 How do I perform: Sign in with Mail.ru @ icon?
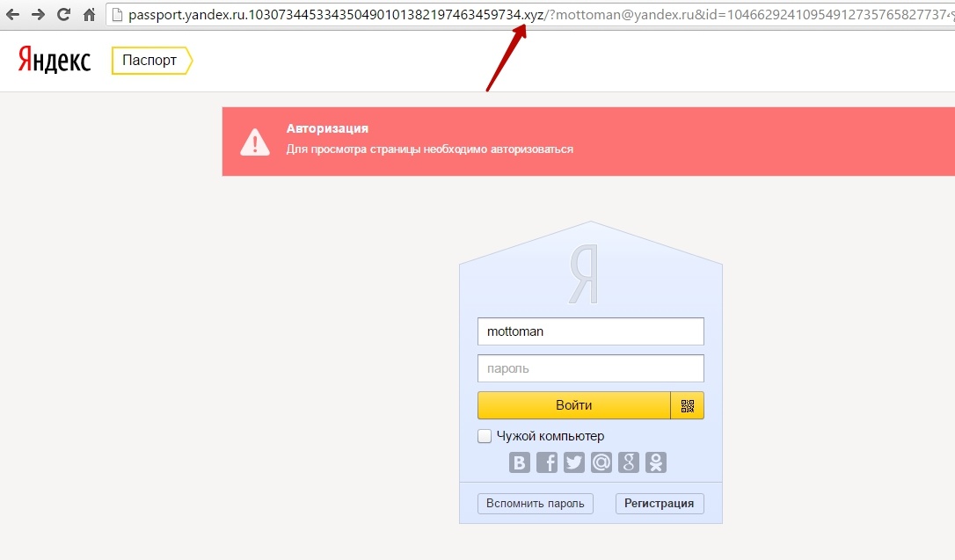[601, 462]
